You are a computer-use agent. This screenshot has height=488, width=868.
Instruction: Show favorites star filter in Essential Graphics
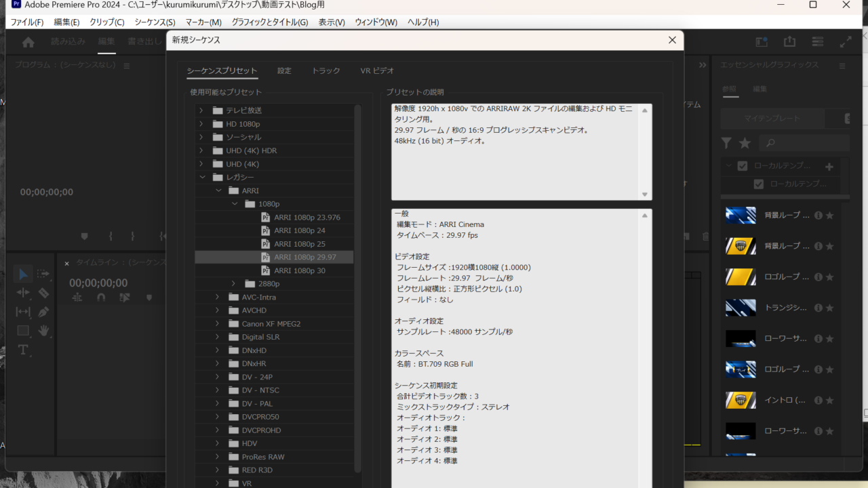coord(745,143)
